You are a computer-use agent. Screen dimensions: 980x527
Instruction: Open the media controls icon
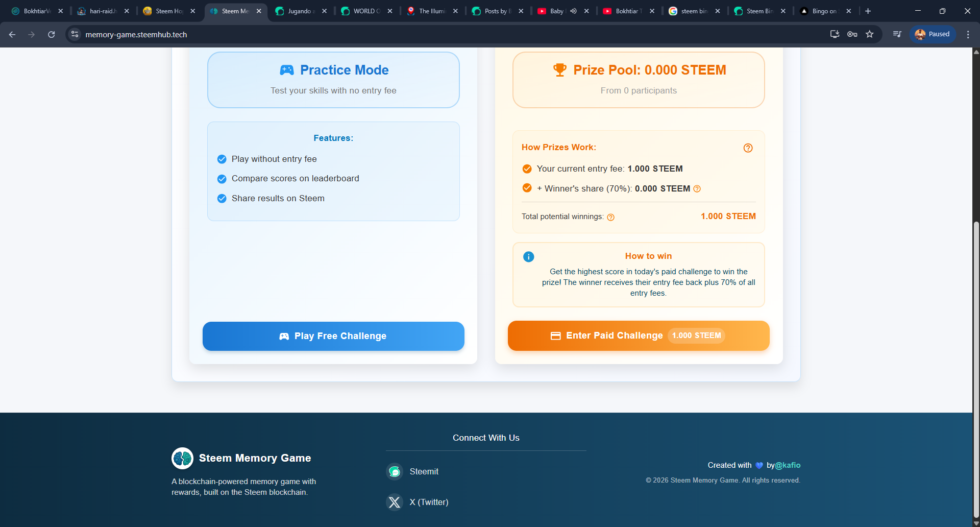[x=897, y=34]
